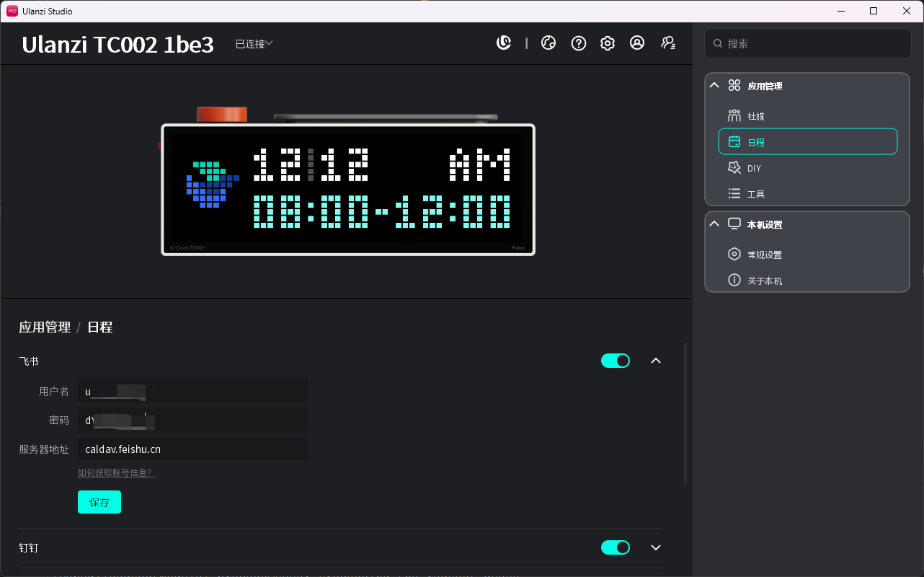Open the help question mark icon
The image size is (924, 577).
(x=578, y=43)
